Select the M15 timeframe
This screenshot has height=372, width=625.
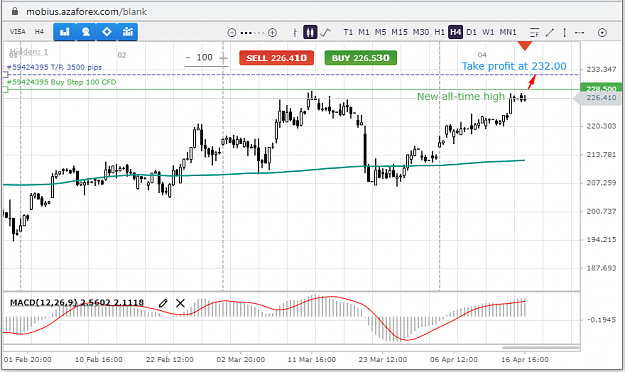point(399,32)
